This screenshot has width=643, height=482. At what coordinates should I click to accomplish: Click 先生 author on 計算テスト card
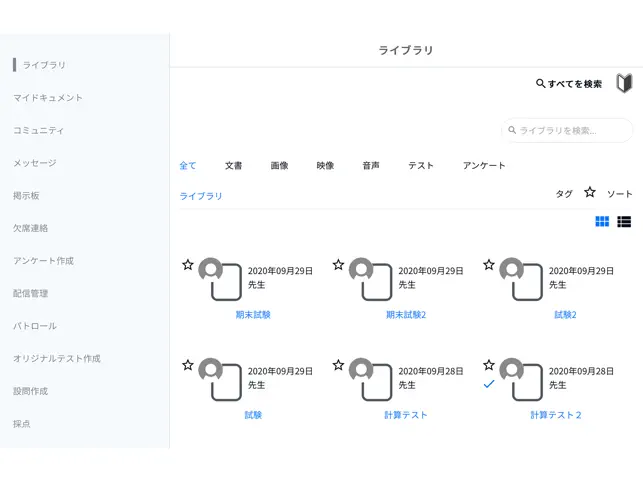coord(407,385)
